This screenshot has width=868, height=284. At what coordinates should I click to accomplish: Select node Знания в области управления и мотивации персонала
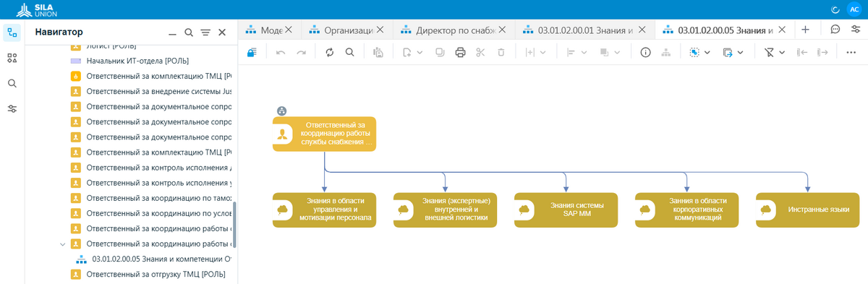click(x=325, y=210)
